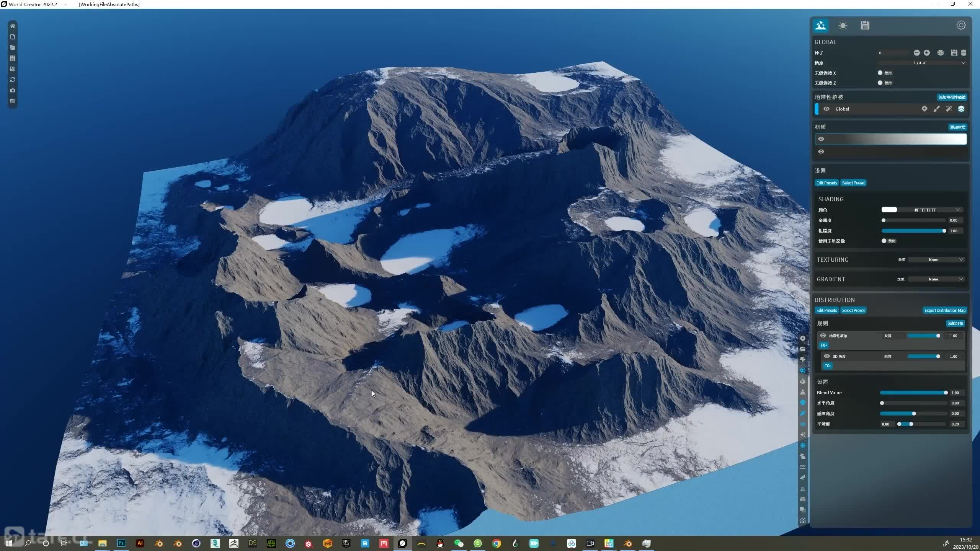Image resolution: width=980 pixels, height=551 pixels.
Task: Click the telescope icon in vertical strip
Action: coord(803,478)
